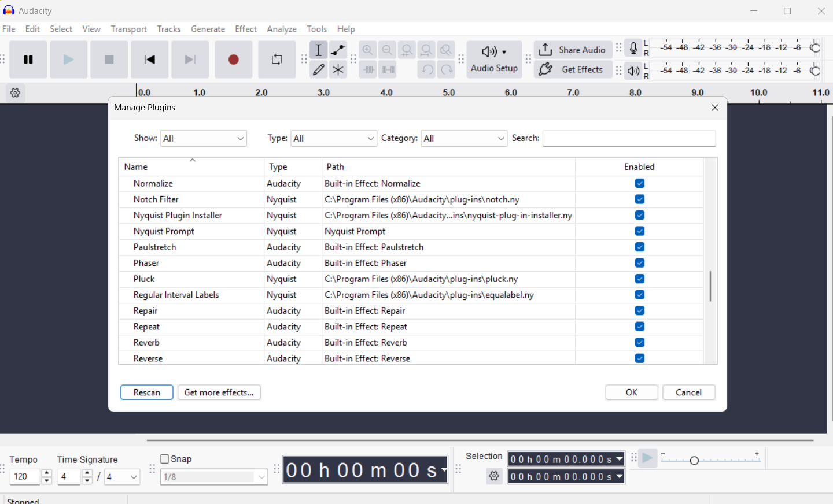Screen dimensions: 833x504
Task: Toggle the Pluck Enabled checkbox
Action: click(x=639, y=279)
